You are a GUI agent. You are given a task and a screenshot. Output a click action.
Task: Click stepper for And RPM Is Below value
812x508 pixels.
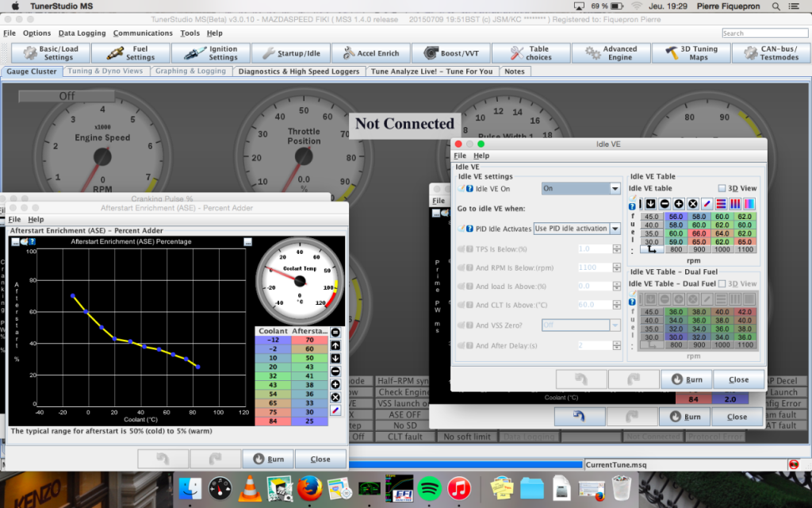coord(616,267)
